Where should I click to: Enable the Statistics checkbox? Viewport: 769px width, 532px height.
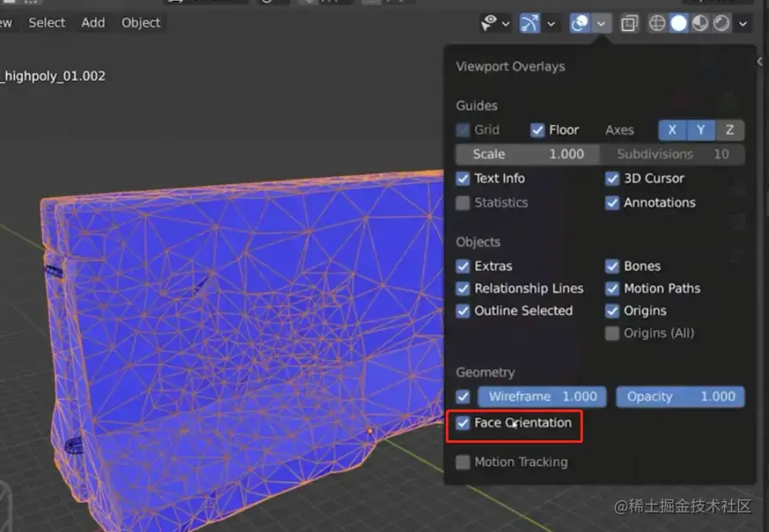462,203
